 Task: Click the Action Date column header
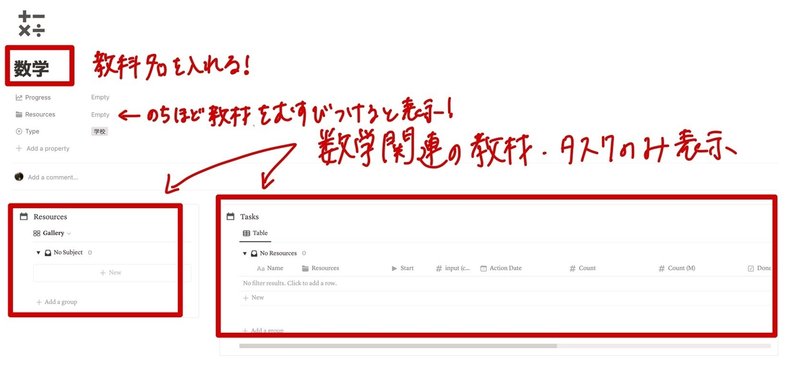click(x=501, y=268)
